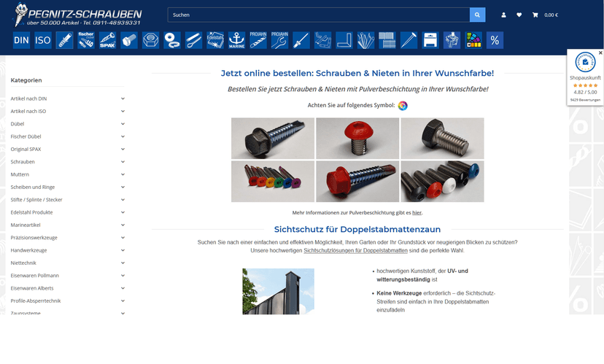Open the washers and rings icon
The image size is (604, 364).
pyautogui.click(x=172, y=40)
